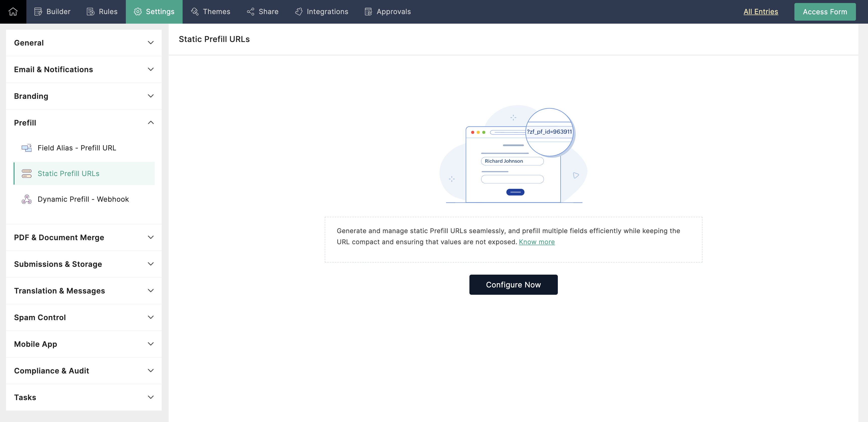Viewport: 868px width, 422px height.
Task: Expand the General settings section
Action: click(x=84, y=43)
